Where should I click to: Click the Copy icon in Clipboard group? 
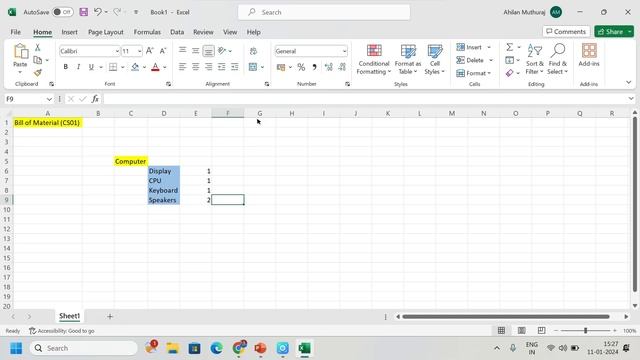coord(38,60)
